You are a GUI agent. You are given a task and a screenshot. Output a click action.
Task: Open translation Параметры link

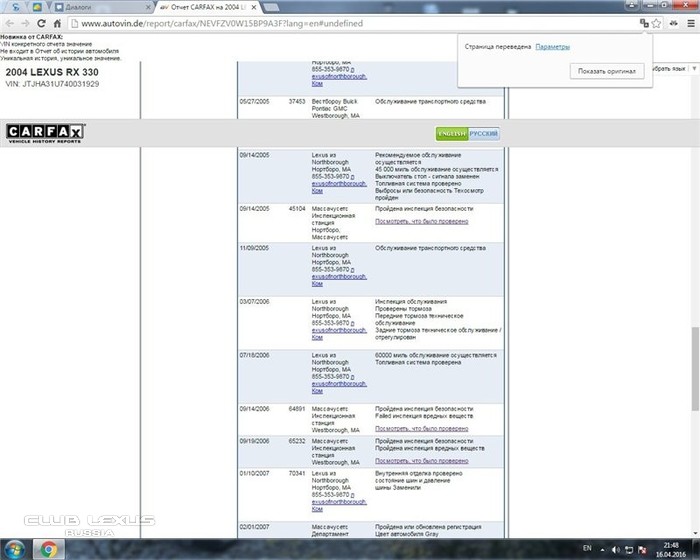coord(552,46)
